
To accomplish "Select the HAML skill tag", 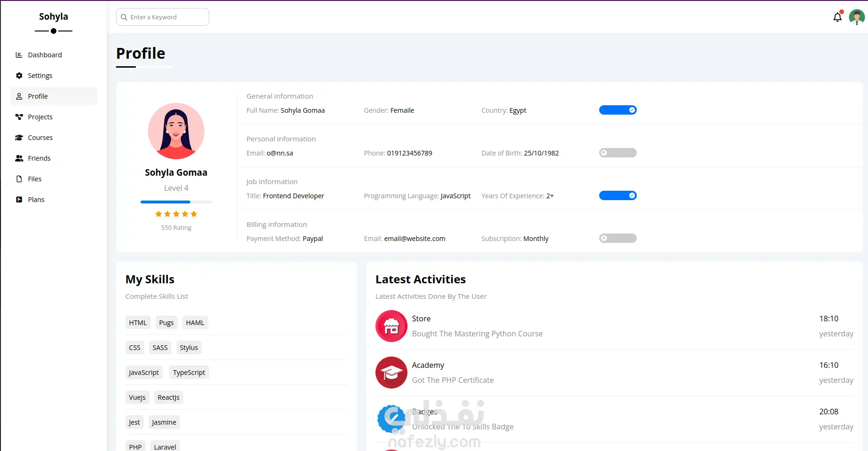I will (x=195, y=323).
